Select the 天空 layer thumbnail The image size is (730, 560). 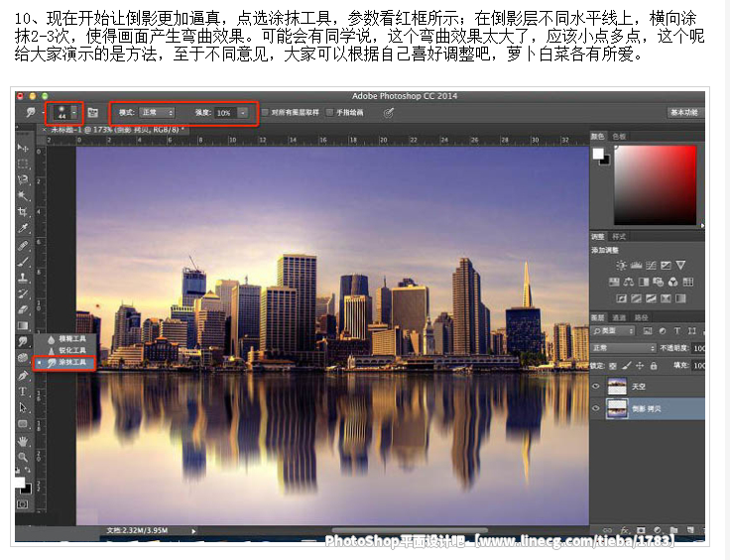click(x=616, y=386)
